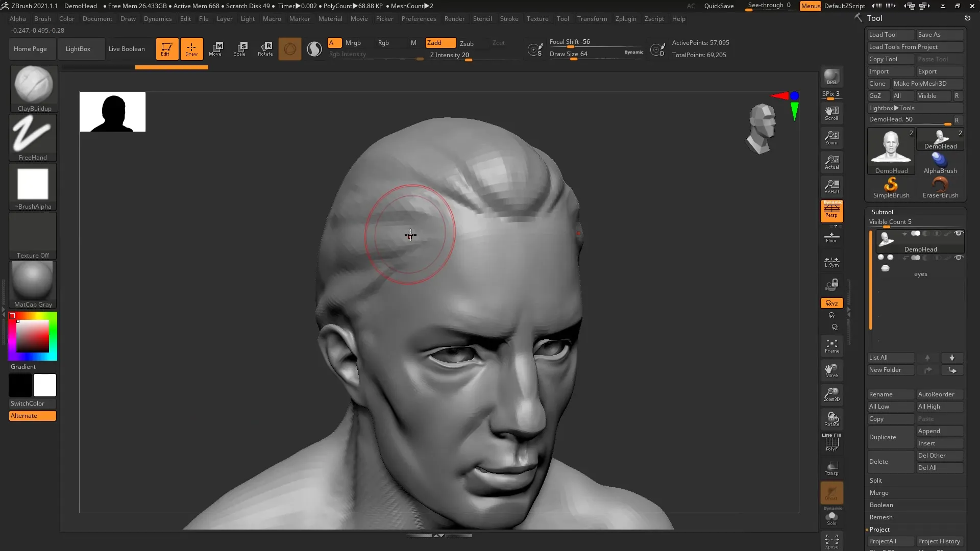Open the Brush menu

pyautogui.click(x=42, y=18)
